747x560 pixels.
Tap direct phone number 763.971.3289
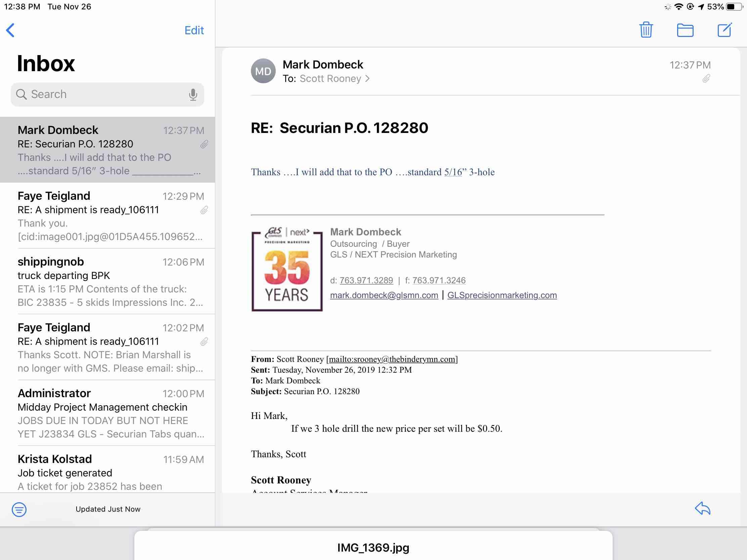(366, 281)
